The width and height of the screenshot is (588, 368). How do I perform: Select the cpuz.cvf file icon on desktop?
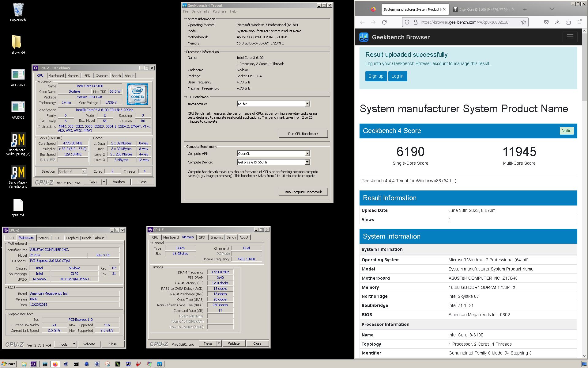(18, 208)
